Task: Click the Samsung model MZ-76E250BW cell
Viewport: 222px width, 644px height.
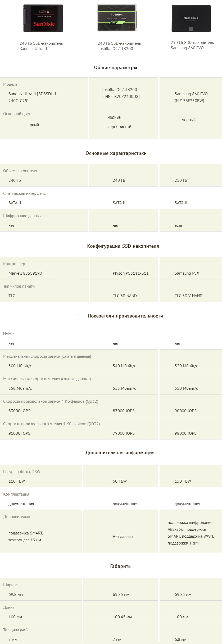Action: (x=191, y=97)
